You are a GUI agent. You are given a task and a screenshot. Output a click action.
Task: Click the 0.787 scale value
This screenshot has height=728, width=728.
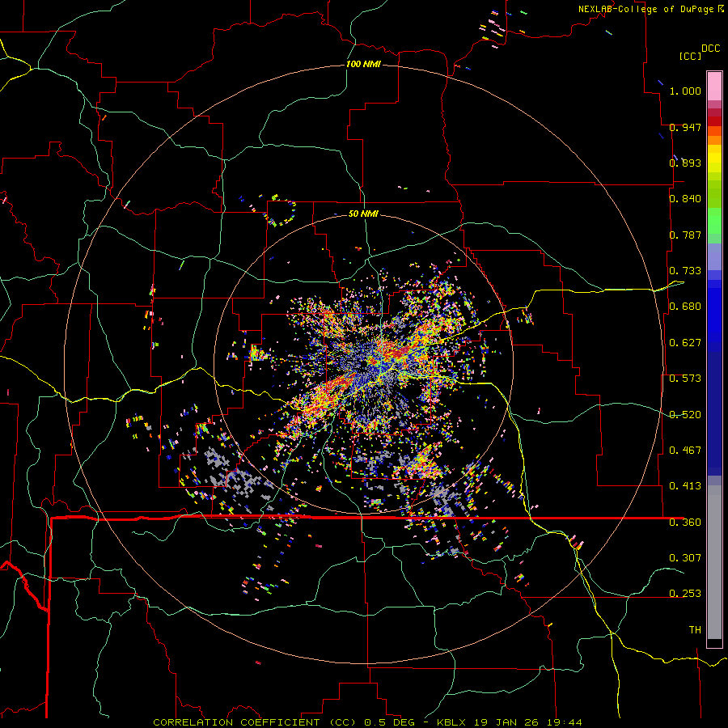tap(685, 235)
